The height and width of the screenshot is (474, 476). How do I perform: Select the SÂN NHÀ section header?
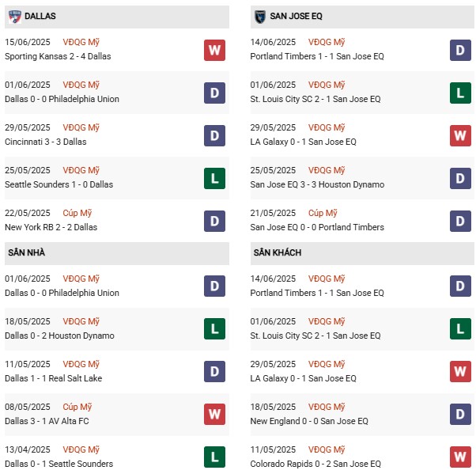pos(117,253)
